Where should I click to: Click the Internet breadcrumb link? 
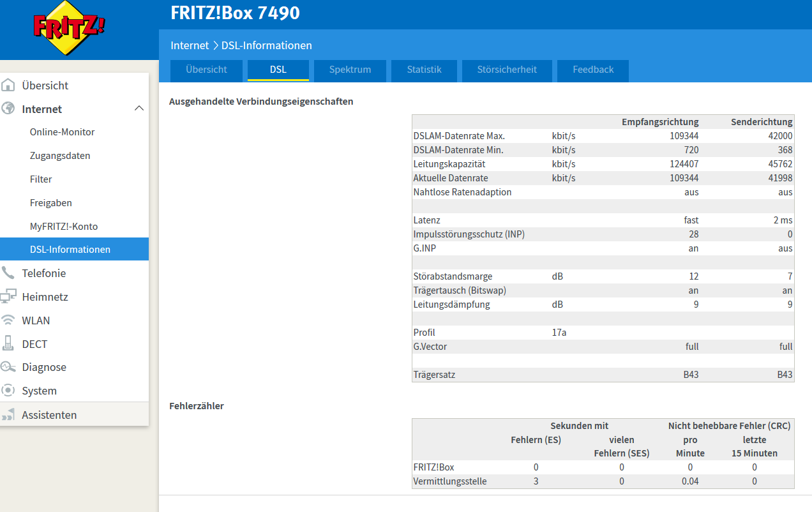click(190, 45)
